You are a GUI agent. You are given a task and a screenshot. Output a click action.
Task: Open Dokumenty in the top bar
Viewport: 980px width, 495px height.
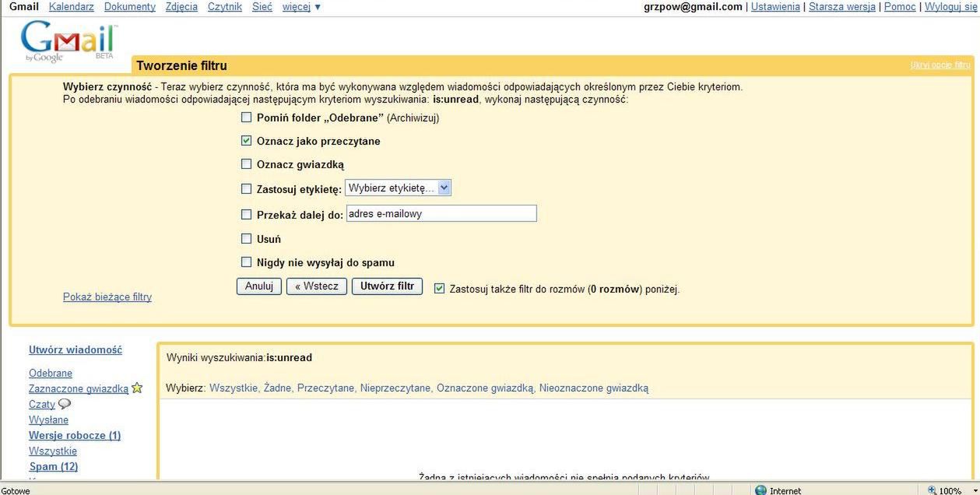129,7
